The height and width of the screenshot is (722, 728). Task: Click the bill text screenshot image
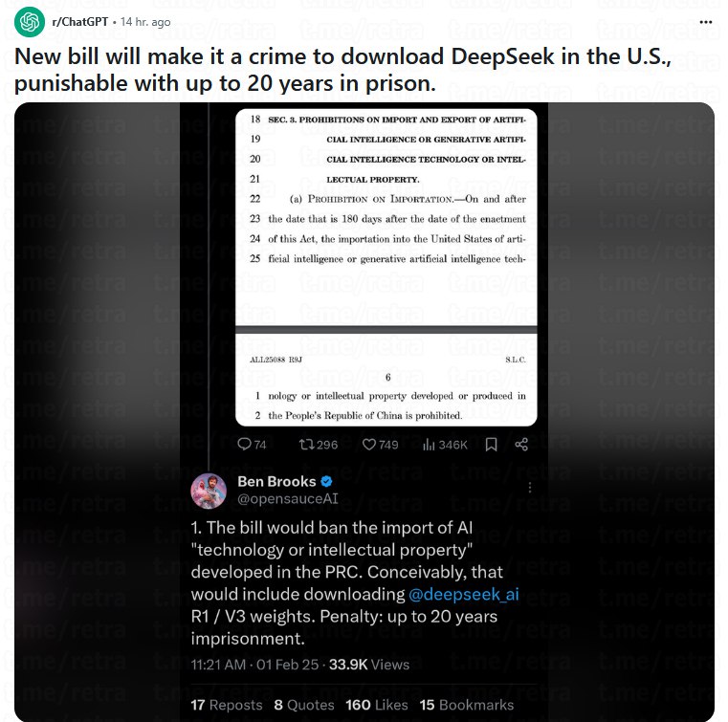pyautogui.click(x=386, y=267)
